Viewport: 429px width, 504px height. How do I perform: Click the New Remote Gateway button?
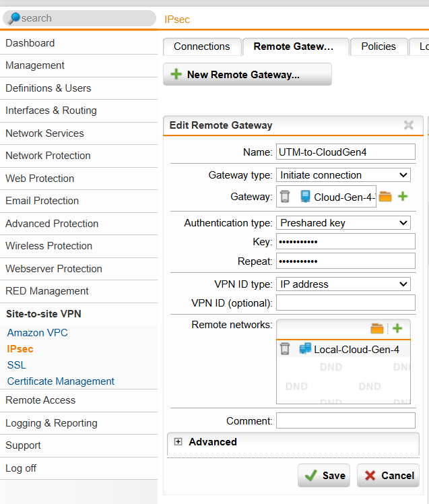tap(247, 75)
